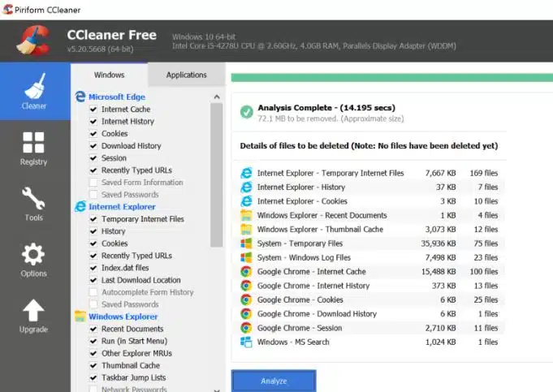Enable Edge Saved Passwords checkbox
This screenshot has width=553, height=392.
pyautogui.click(x=93, y=195)
